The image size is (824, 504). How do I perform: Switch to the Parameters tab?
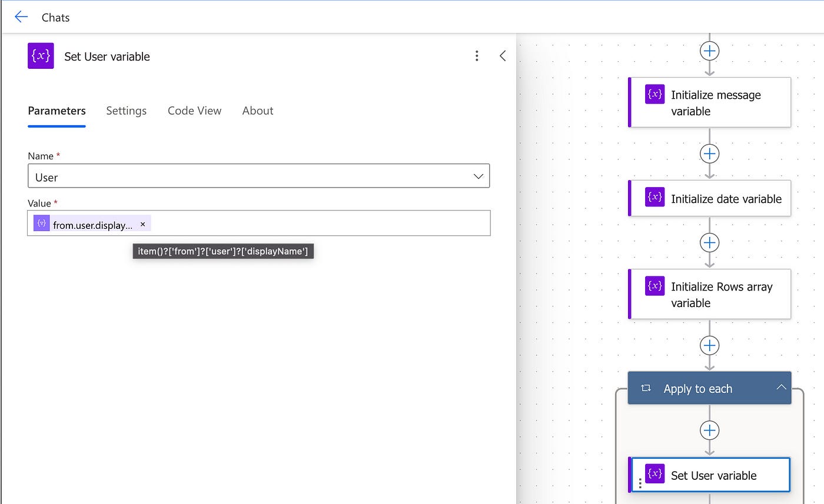coord(57,111)
